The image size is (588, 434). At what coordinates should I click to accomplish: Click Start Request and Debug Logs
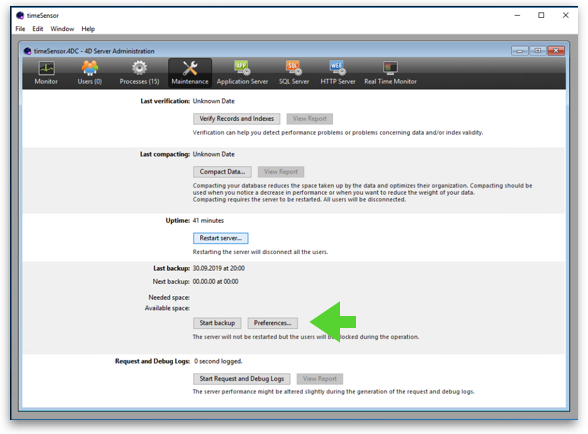(x=242, y=379)
